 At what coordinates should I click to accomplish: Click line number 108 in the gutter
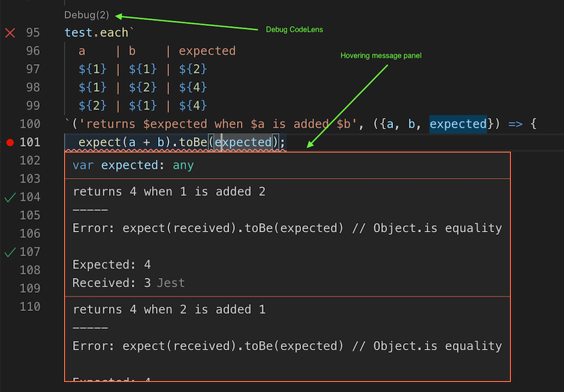[x=30, y=270]
